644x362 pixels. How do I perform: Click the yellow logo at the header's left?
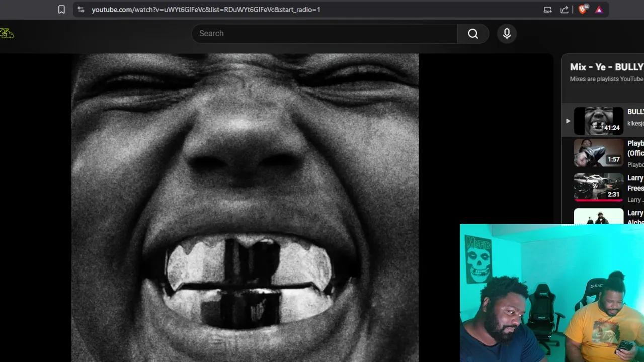tap(7, 33)
